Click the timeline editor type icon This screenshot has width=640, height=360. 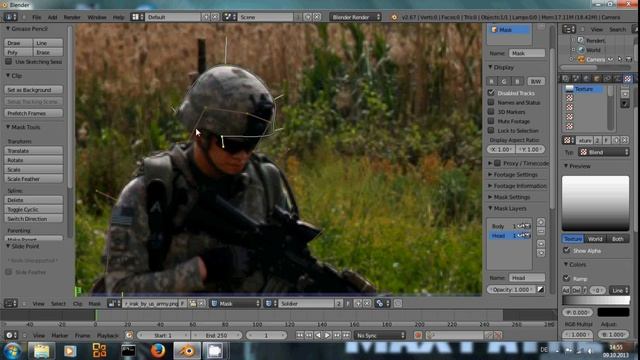(10, 335)
